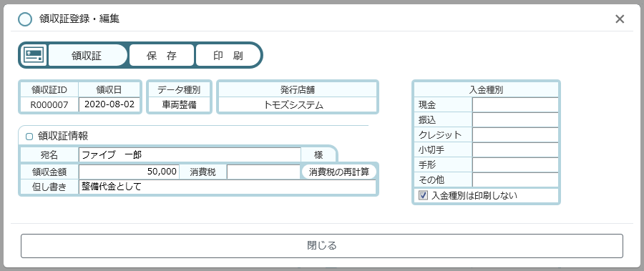The width and height of the screenshot is (644, 271).
Task: Click the 宛名 input with ファイブ 一郎
Action: tap(190, 154)
